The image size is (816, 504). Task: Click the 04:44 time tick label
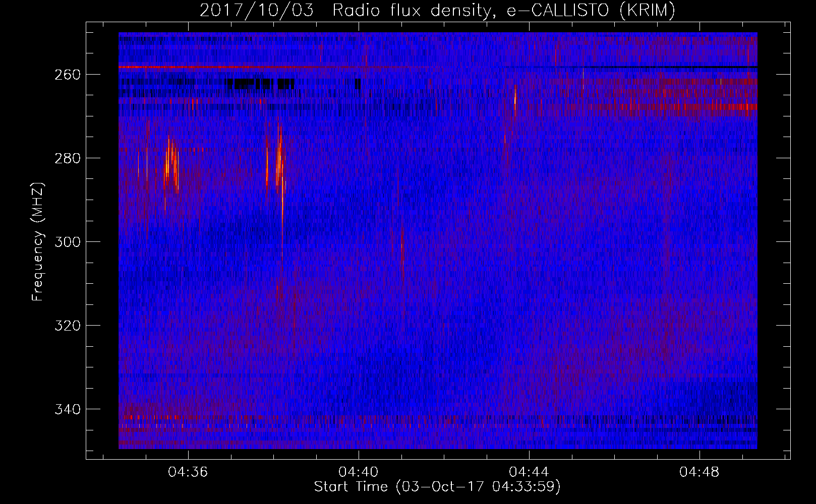[x=529, y=472]
